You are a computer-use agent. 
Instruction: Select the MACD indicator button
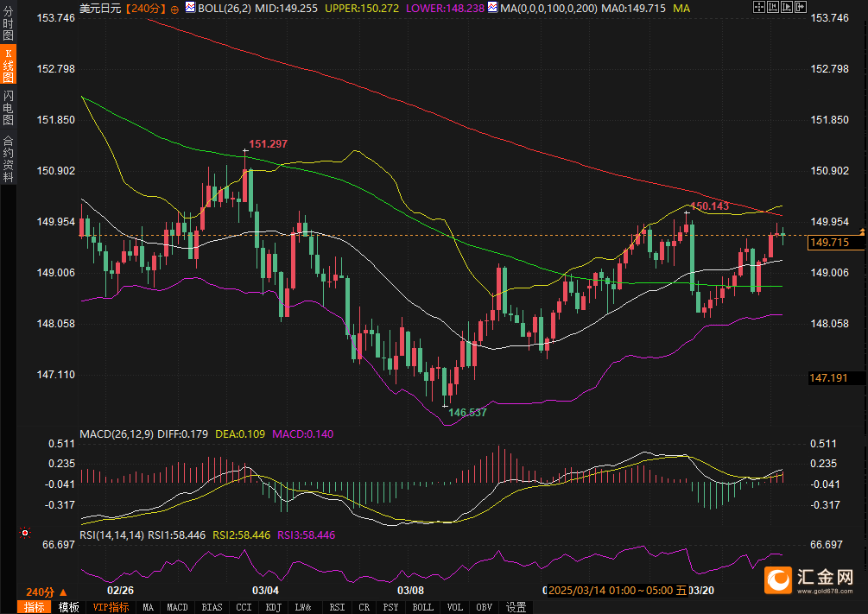[x=177, y=607]
